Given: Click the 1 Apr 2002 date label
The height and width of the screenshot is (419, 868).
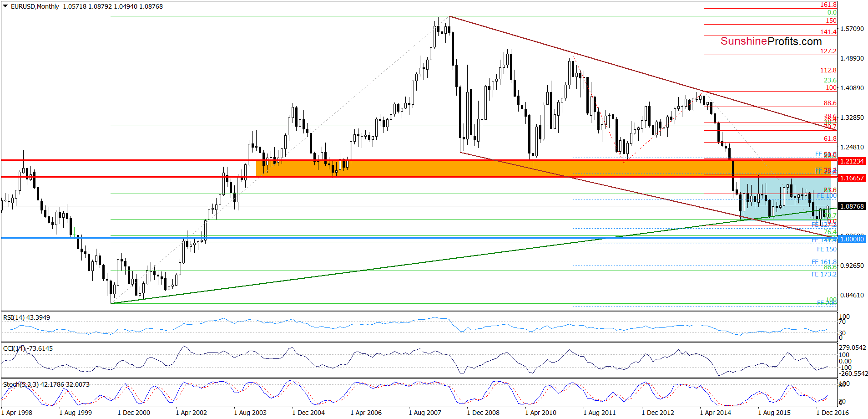Looking at the screenshot, I should 192,413.
